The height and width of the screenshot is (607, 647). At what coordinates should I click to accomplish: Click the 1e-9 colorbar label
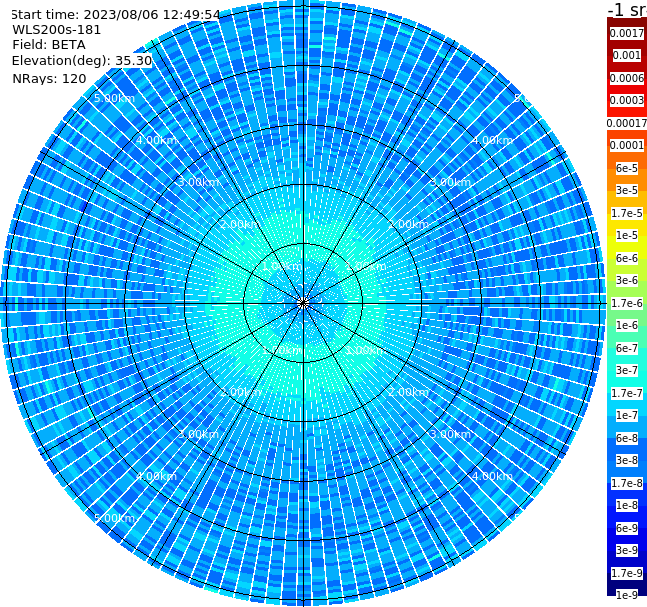tap(627, 595)
